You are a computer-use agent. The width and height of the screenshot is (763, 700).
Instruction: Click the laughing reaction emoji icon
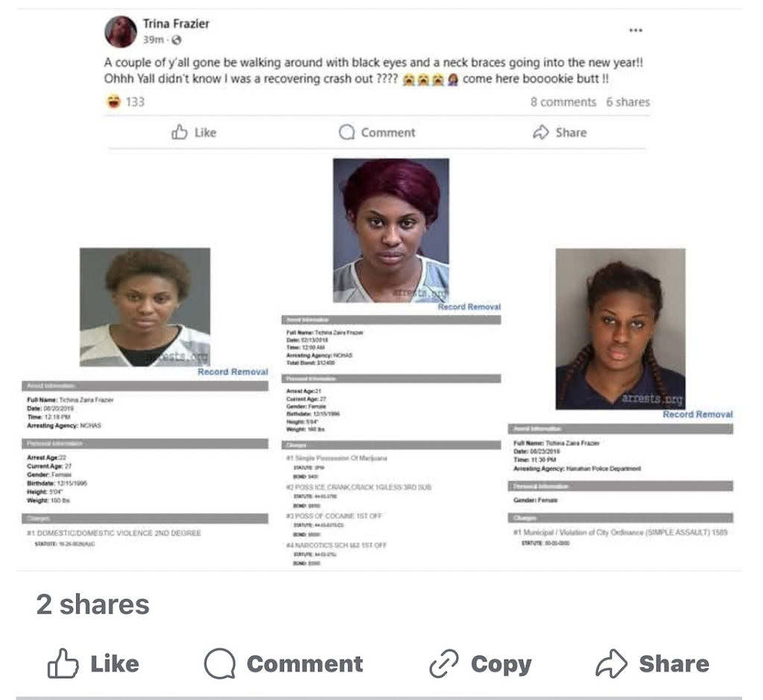pos(113,102)
